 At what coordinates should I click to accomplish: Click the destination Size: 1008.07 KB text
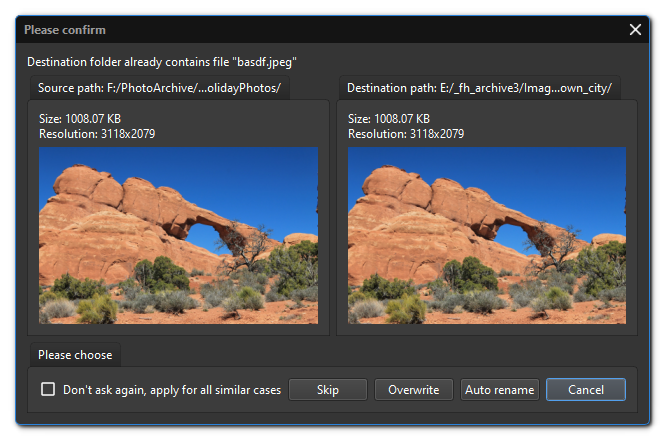[x=389, y=118]
